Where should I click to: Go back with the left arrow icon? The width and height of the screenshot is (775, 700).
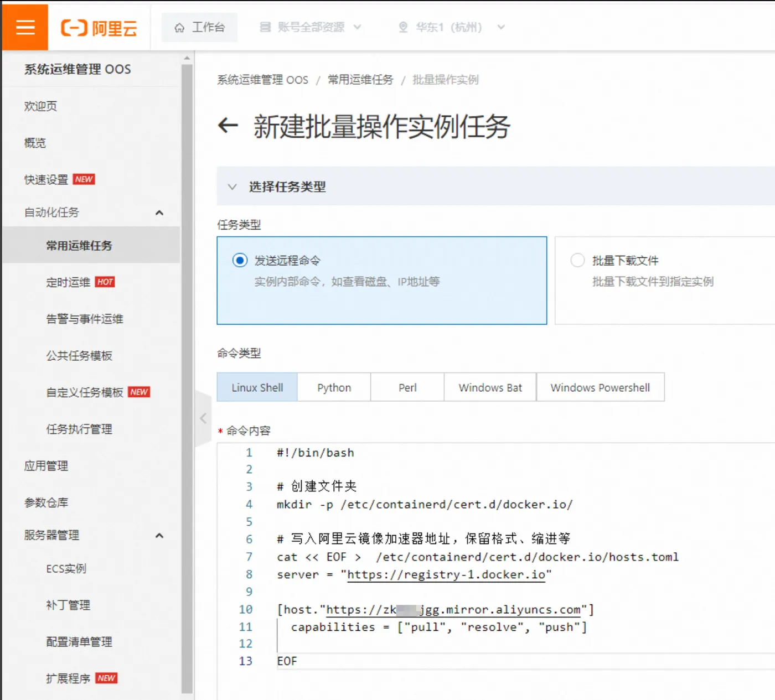click(228, 126)
